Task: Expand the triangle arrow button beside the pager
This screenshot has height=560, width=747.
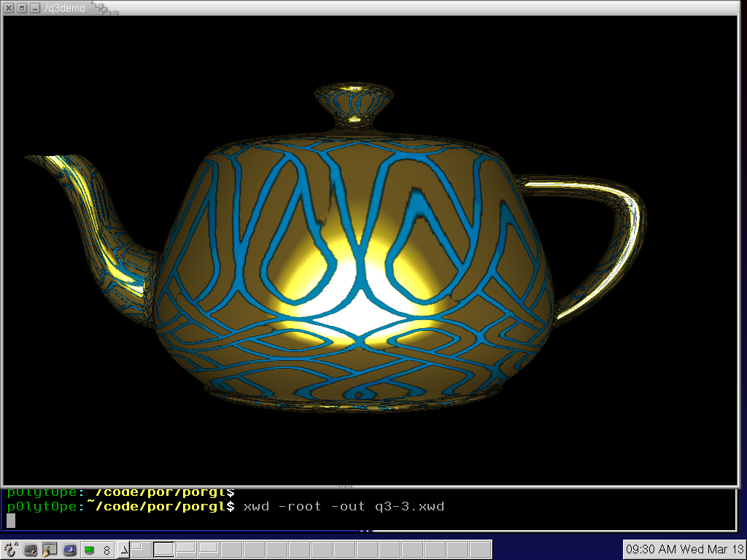Action: point(123,550)
